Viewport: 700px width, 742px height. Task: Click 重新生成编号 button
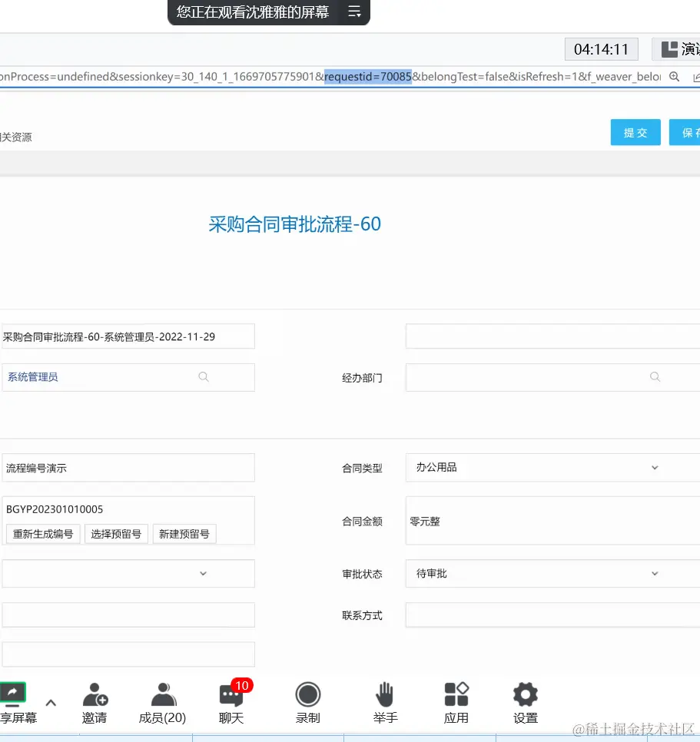(43, 534)
